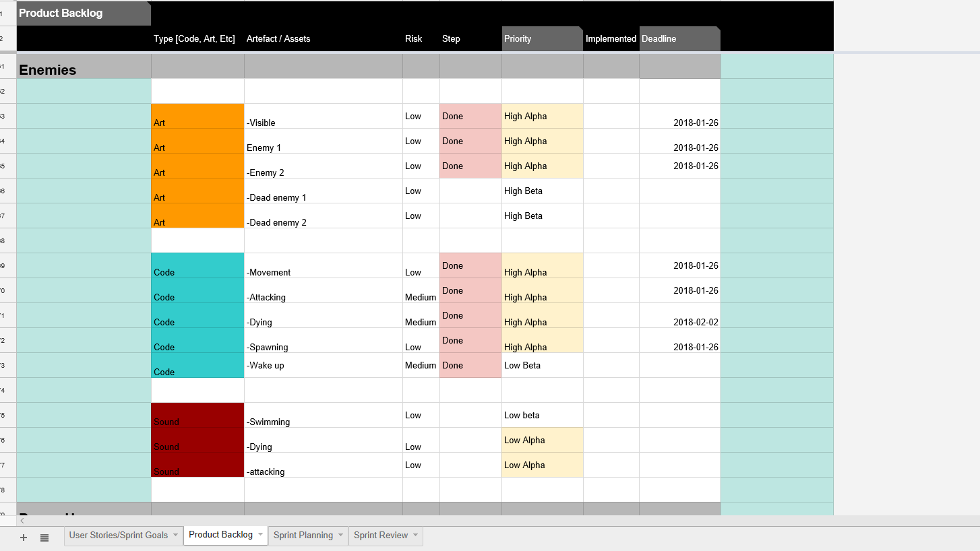This screenshot has width=980, height=551.
Task: Select the Priority column header cell
Action: tap(542, 38)
